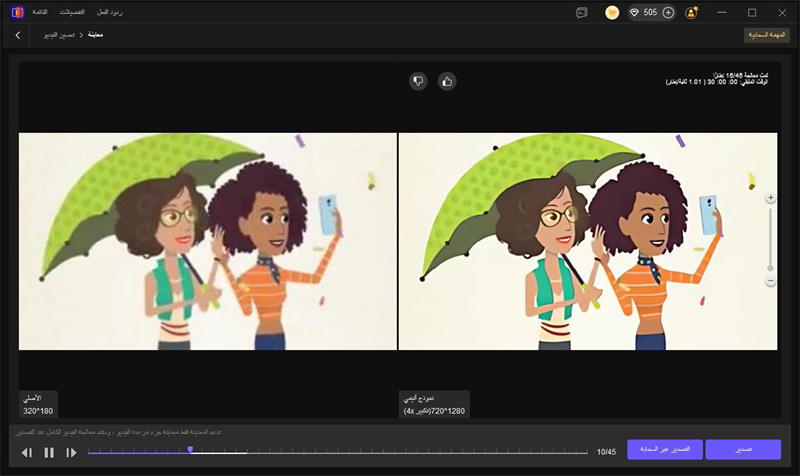Screen dimensions: 800x476
Task: Step to the next frame
Action: pyautogui.click(x=71, y=453)
